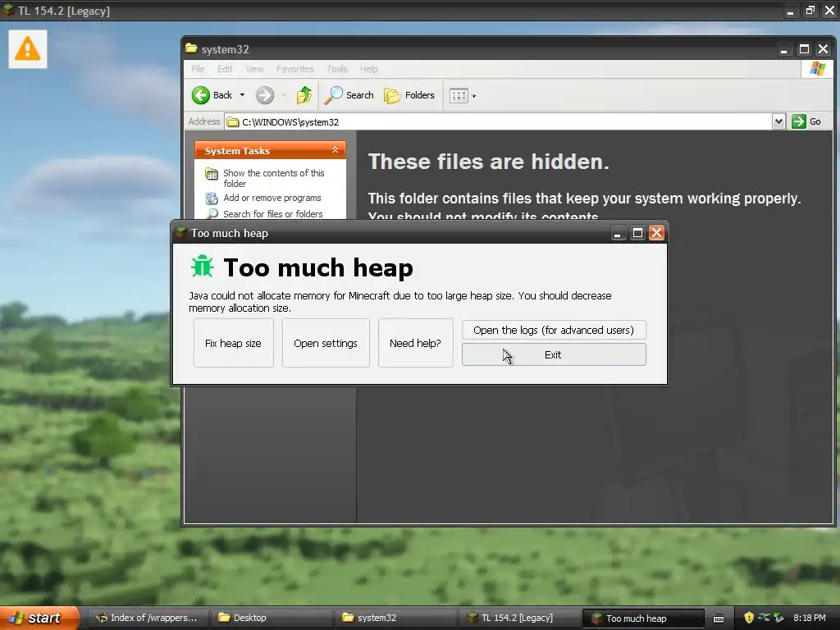This screenshot has width=840, height=630.
Task: Open the Edit menu in system32
Action: (x=225, y=69)
